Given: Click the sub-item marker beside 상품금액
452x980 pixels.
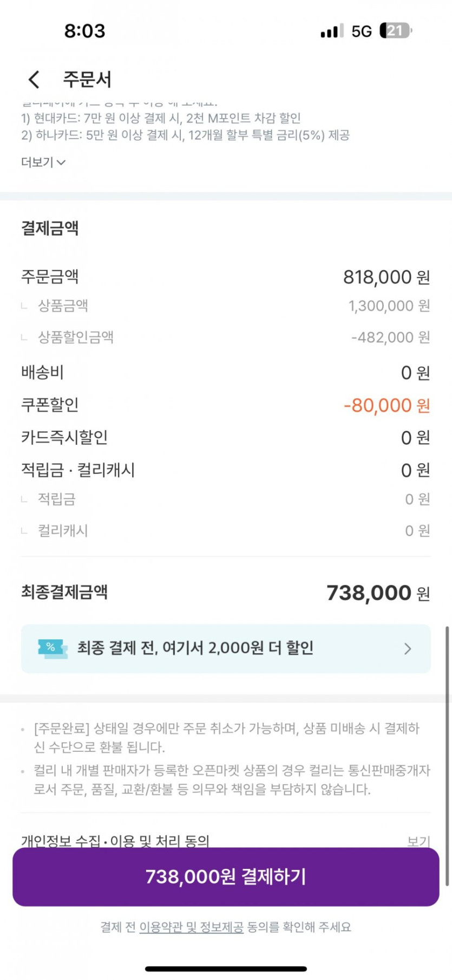Looking at the screenshot, I should [24, 306].
